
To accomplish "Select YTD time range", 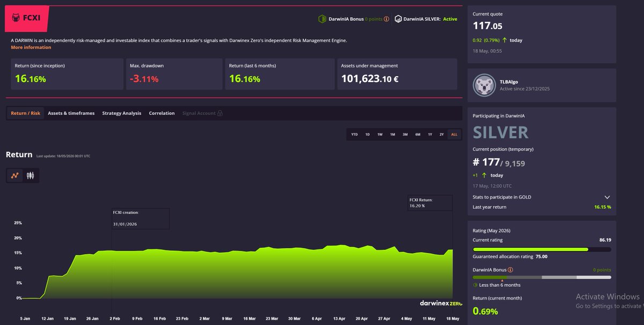I will 354,135.
